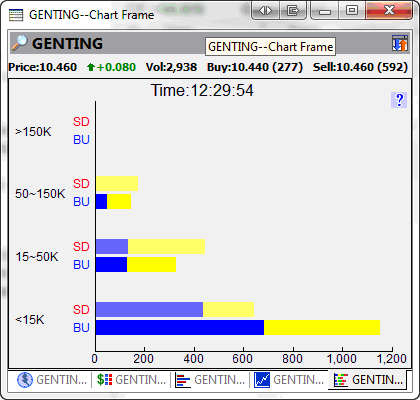Viewport: 420px width, 400px height.
Task: Open the horizontal bars icon tab
Action: [x=210, y=380]
